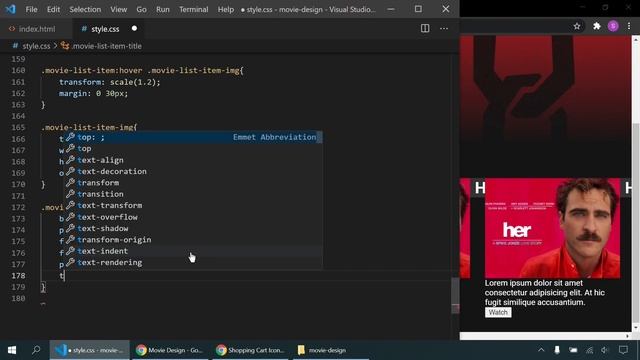Open movie-design folder from the taskbar

point(331,350)
